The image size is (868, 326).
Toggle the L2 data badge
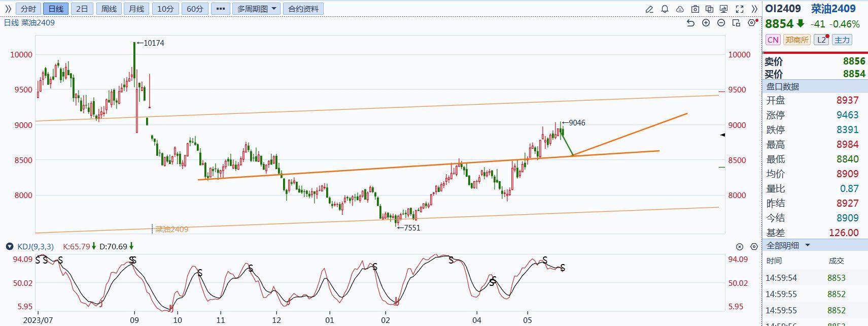pyautogui.click(x=821, y=40)
